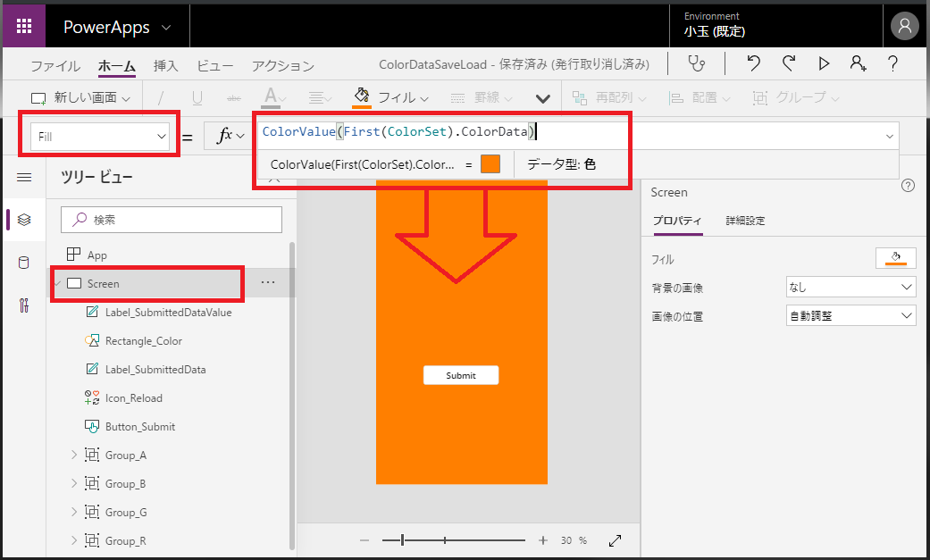This screenshot has height=560, width=930.
Task: Click the underline formatting icon
Action: click(x=197, y=98)
